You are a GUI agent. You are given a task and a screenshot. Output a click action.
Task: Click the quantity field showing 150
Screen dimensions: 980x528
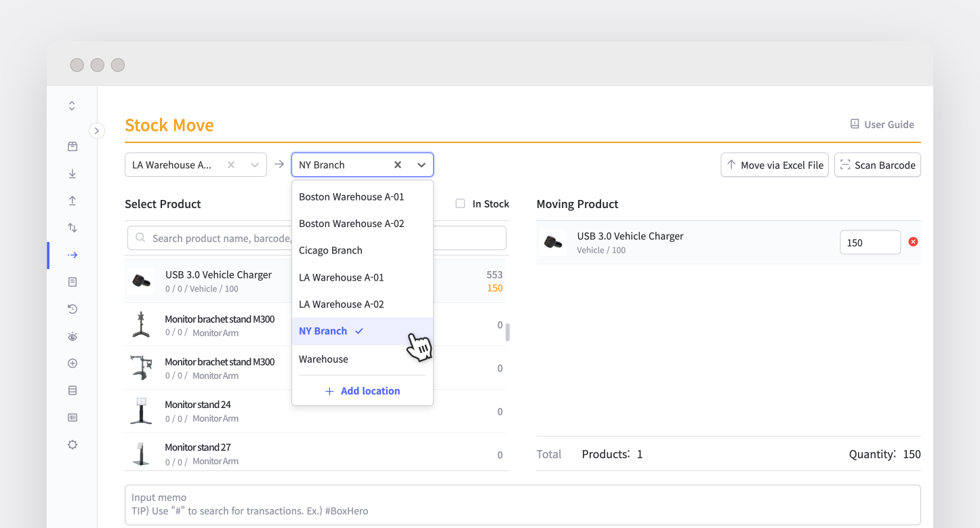click(x=870, y=242)
